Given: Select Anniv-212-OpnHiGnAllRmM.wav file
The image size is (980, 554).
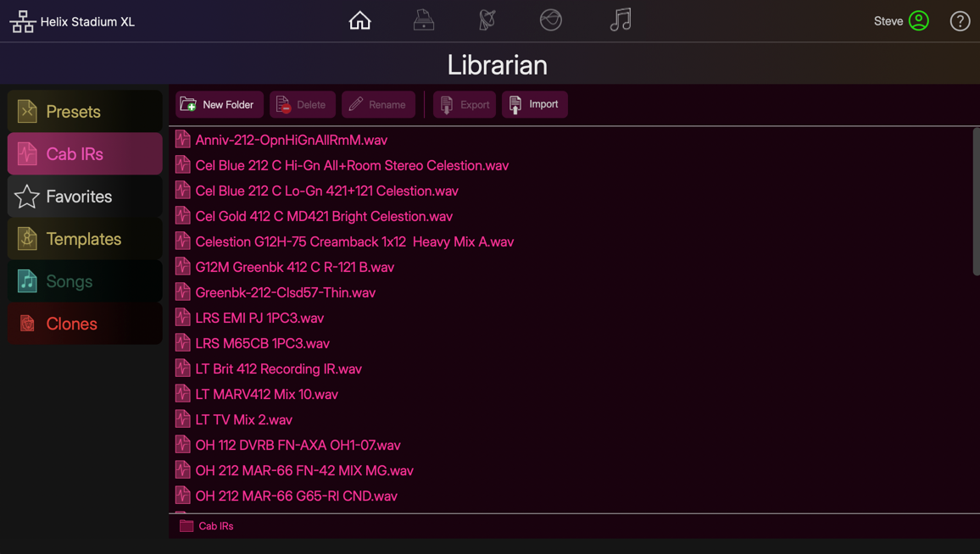Looking at the screenshot, I should click(x=292, y=140).
